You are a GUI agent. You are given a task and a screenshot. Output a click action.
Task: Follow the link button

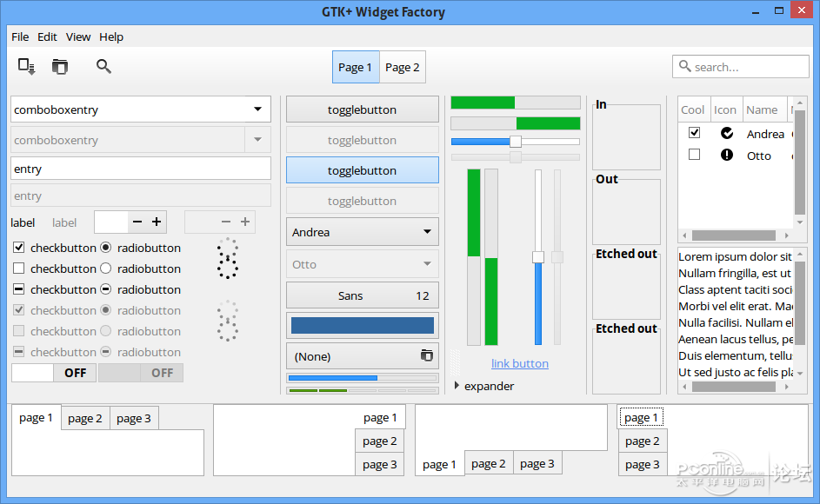coord(520,363)
